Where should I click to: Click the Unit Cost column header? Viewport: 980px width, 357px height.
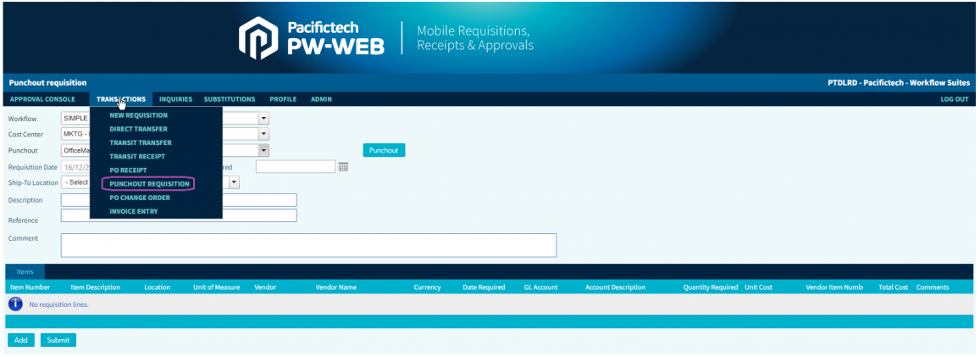[758, 287]
